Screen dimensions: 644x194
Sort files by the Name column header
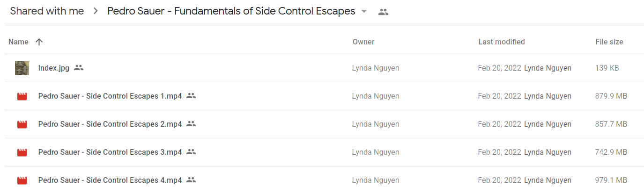tap(19, 42)
